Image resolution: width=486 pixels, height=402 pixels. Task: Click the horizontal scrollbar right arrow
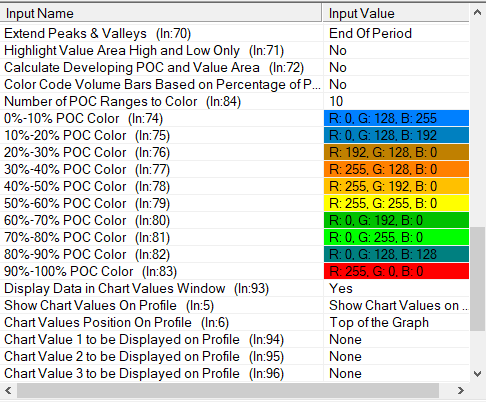pyautogui.click(x=461, y=390)
